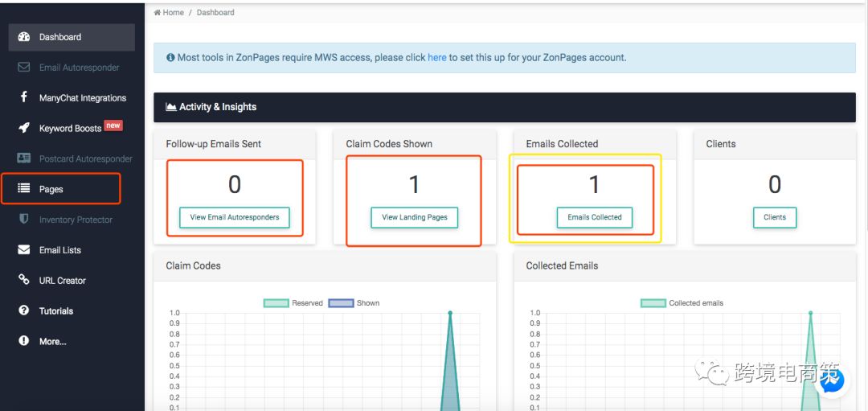The height and width of the screenshot is (411, 868).
Task: Click the Home breadcrumb link
Action: coord(173,13)
